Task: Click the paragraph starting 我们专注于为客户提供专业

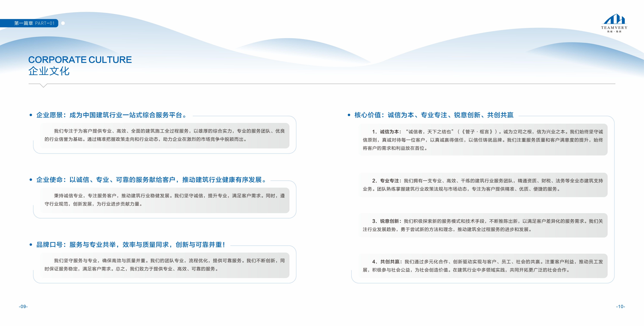Action: click(x=165, y=135)
